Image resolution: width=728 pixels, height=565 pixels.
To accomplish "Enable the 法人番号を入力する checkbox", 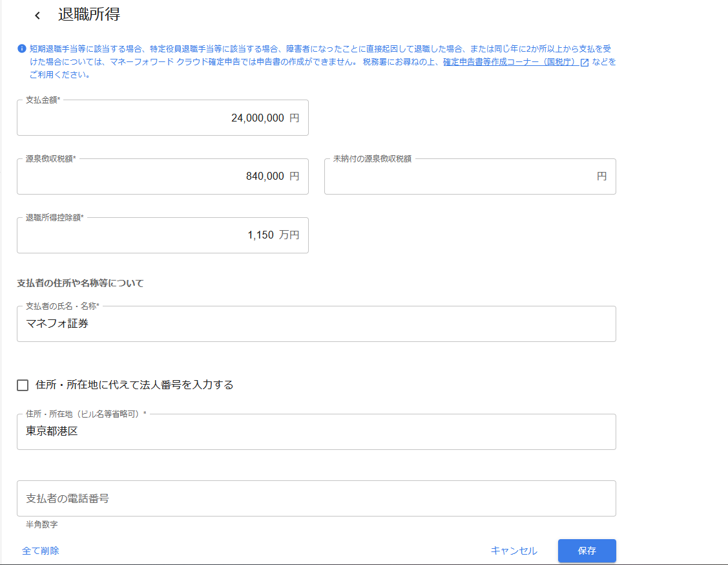I will click(23, 385).
